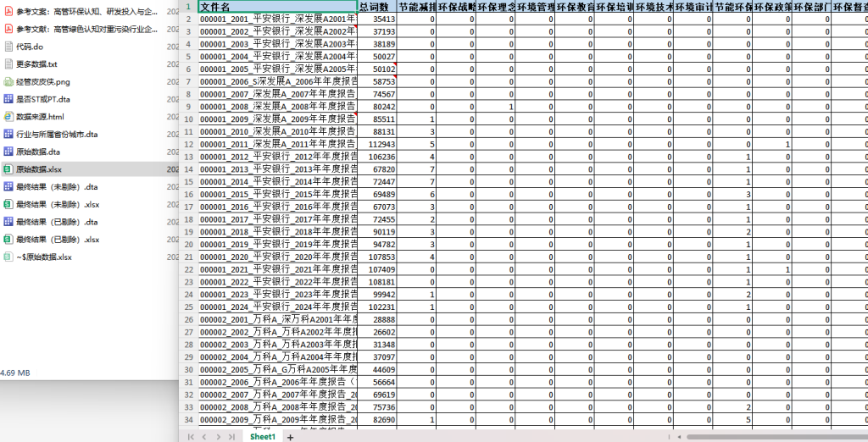
Task: Select row header number 34
Action: point(188,420)
